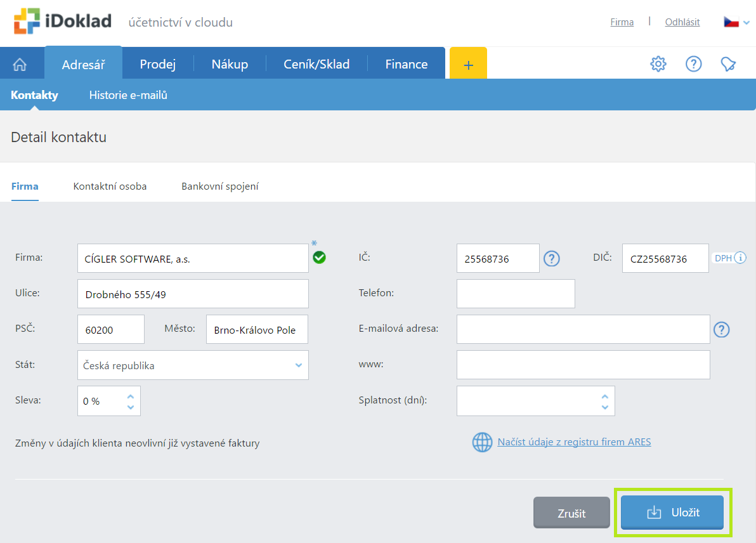Click the DPH info icon
The image size is (756, 543).
tap(740, 258)
